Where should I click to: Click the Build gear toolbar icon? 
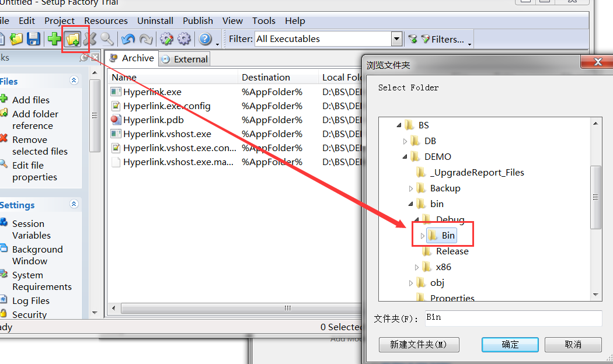[x=184, y=38]
